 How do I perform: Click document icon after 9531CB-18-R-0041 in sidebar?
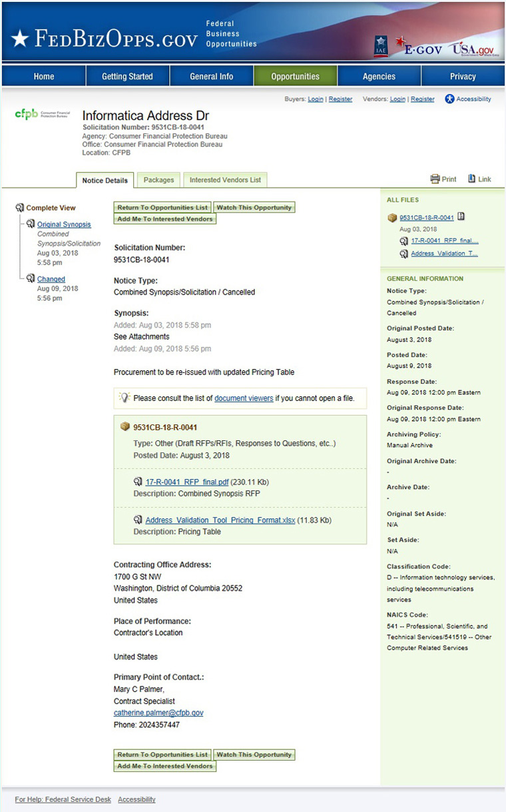(461, 216)
